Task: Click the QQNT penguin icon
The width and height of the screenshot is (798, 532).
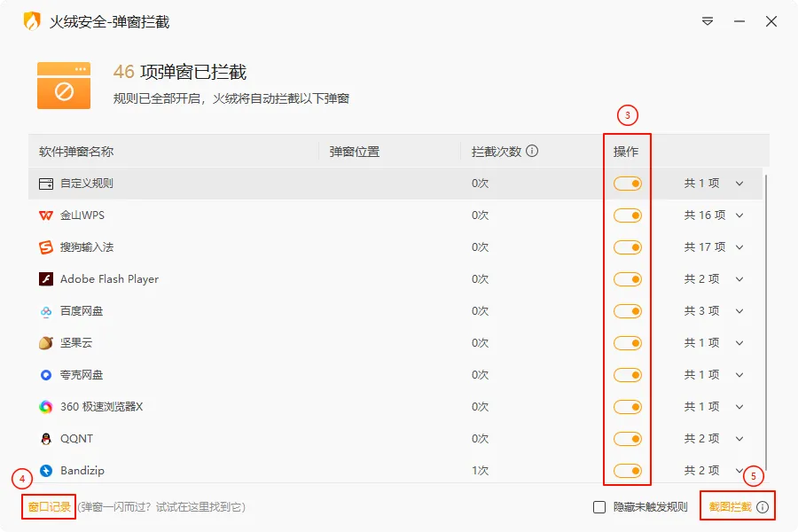Action: click(x=46, y=439)
